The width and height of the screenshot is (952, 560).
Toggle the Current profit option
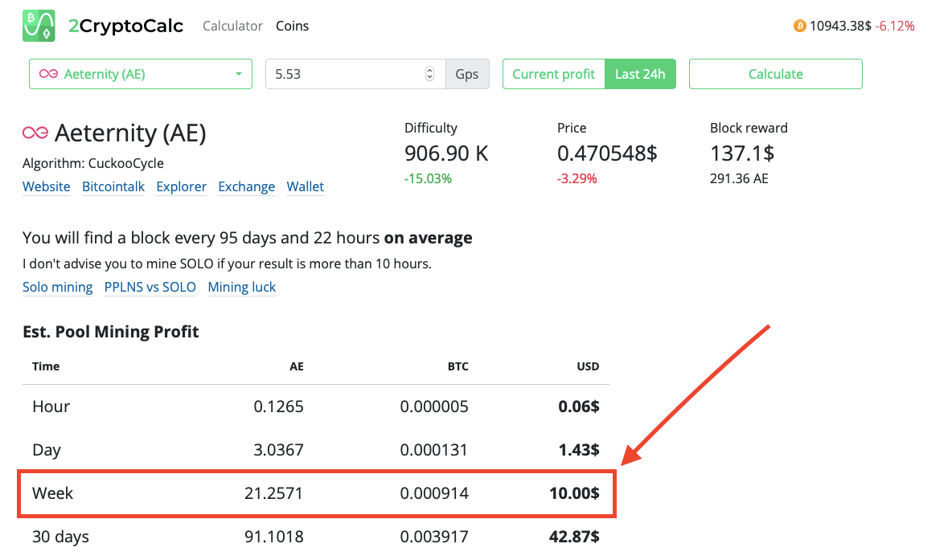tap(553, 74)
